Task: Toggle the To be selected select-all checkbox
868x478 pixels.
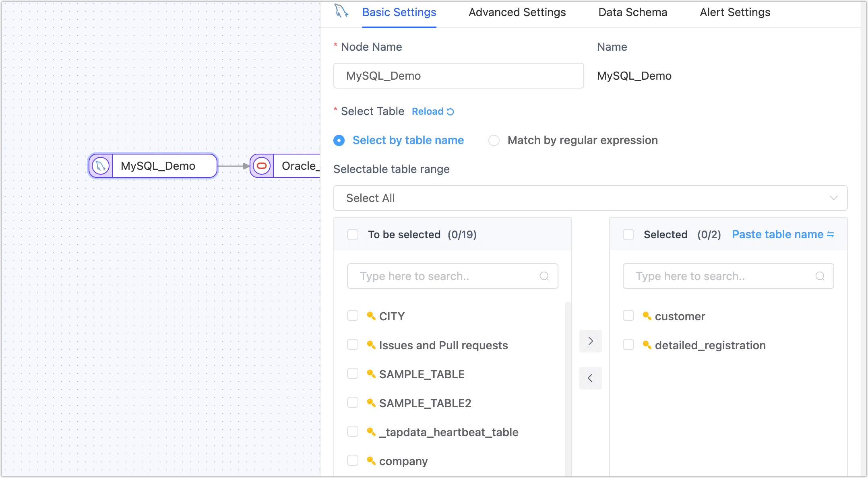Action: click(x=353, y=235)
